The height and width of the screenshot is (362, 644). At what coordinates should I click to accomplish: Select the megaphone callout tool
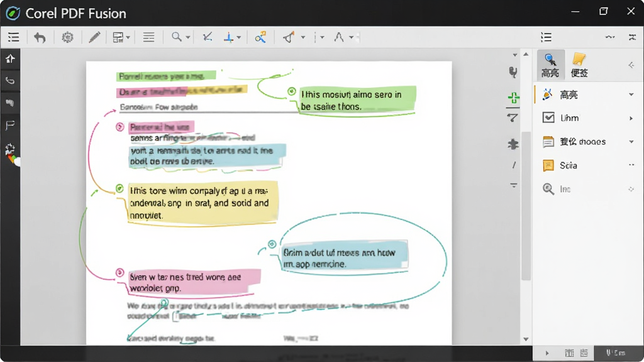[x=289, y=37]
